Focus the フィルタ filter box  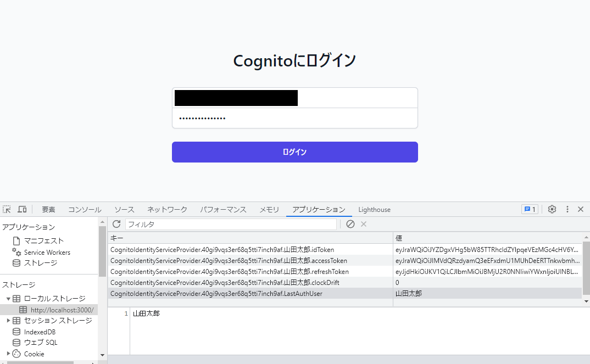(x=231, y=224)
